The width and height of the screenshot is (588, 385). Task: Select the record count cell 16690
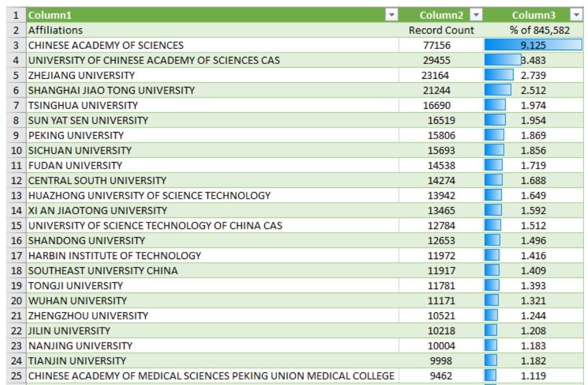point(441,105)
